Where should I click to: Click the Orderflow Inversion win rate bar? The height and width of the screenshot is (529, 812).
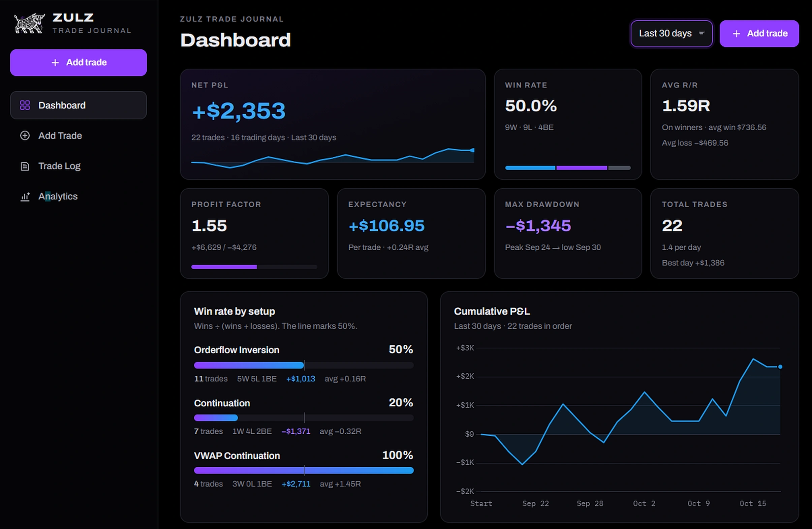pyautogui.click(x=304, y=365)
